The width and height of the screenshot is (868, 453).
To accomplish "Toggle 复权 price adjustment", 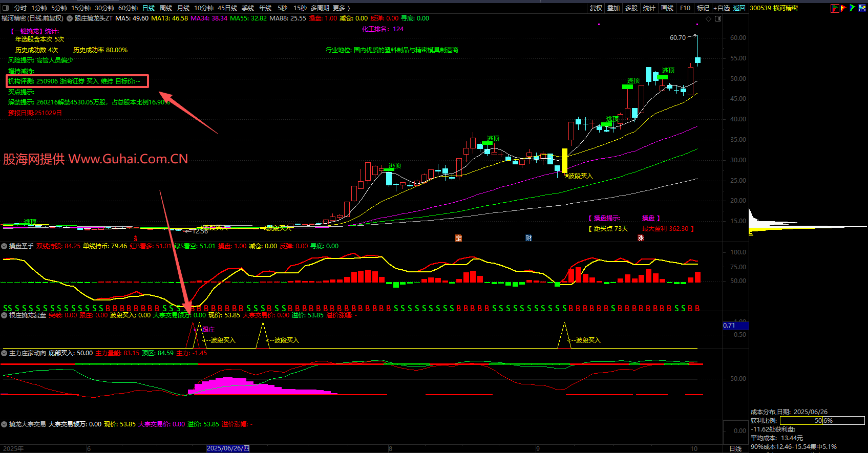I will click(x=596, y=8).
